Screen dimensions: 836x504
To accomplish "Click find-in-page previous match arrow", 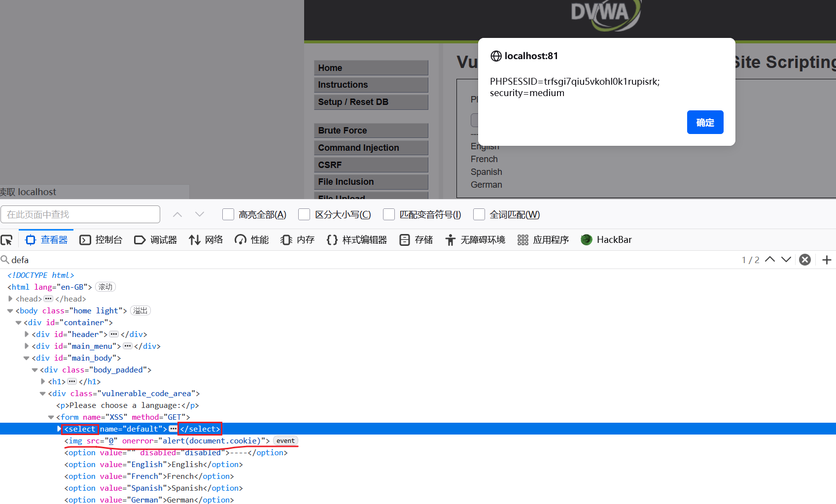I will point(177,214).
